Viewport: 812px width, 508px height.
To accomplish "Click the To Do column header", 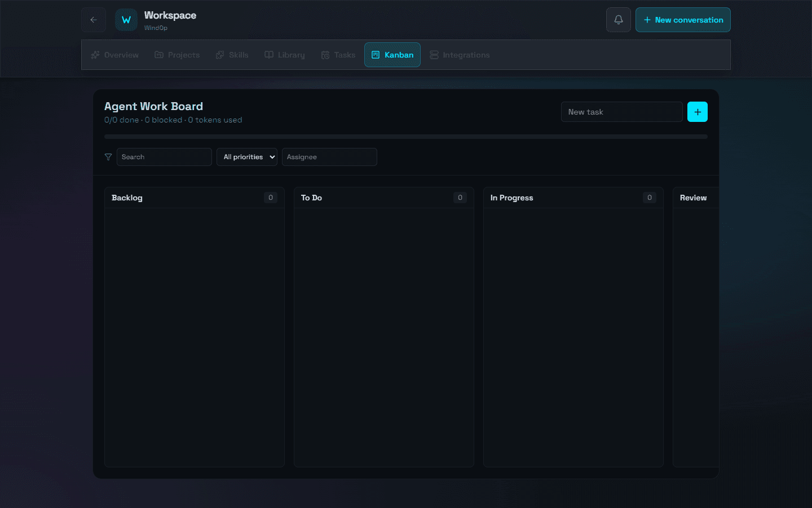I will [384, 198].
